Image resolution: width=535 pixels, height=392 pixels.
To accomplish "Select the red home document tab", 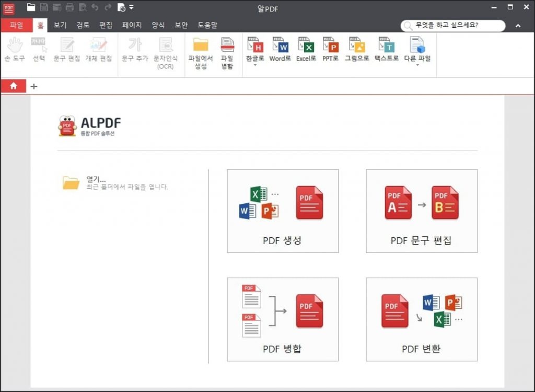I will 13,86.
